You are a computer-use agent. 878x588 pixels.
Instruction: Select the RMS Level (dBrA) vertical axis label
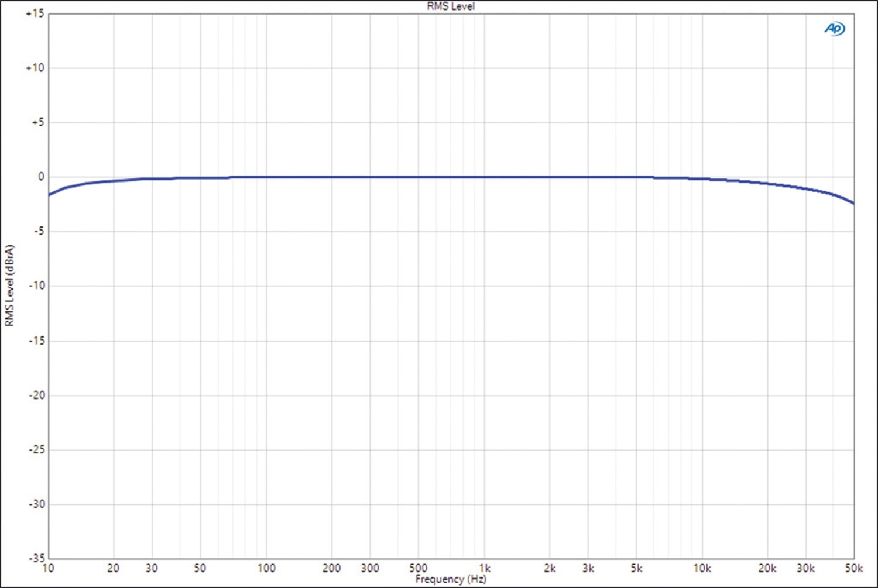pyautogui.click(x=9, y=286)
